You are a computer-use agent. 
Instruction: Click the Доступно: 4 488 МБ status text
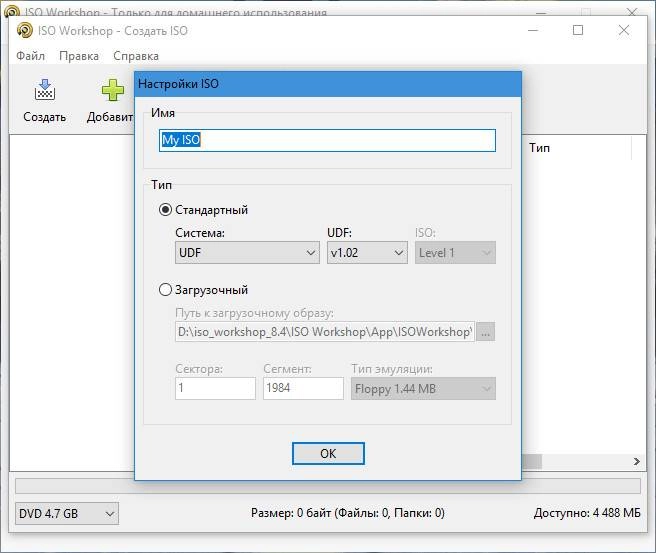(x=587, y=513)
